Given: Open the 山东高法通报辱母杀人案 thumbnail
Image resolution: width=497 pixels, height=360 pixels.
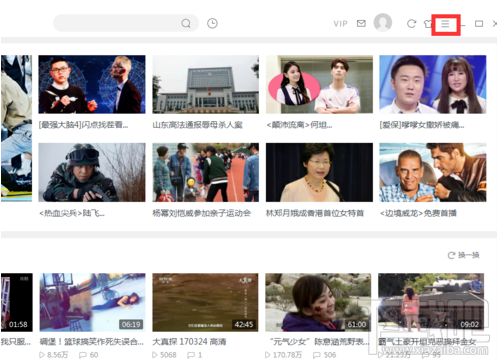Looking at the screenshot, I should 206,84.
